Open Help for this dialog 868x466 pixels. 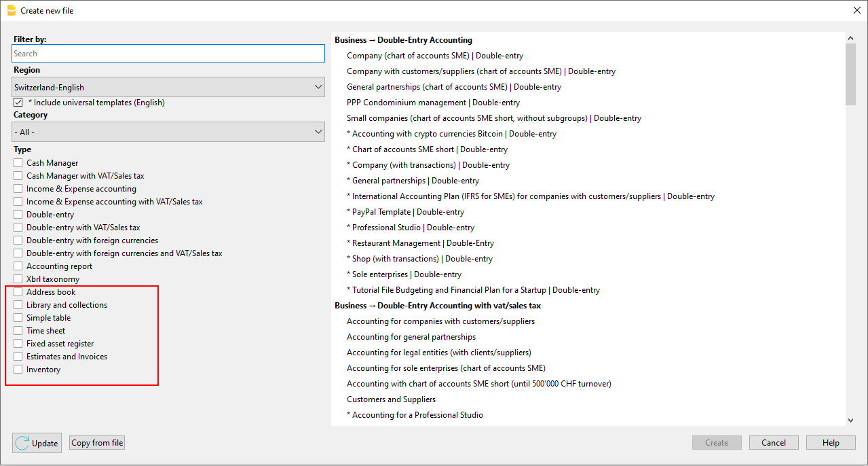point(831,443)
